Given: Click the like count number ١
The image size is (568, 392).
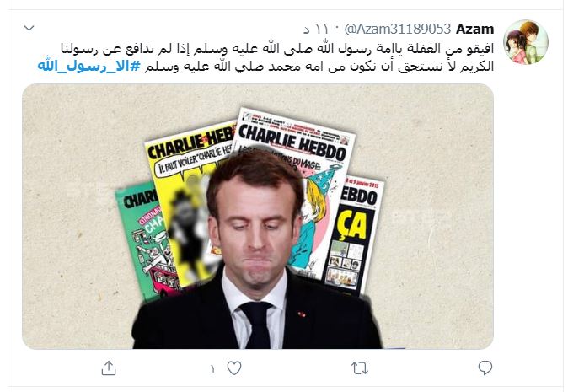Looking at the screenshot, I should coord(212,368).
